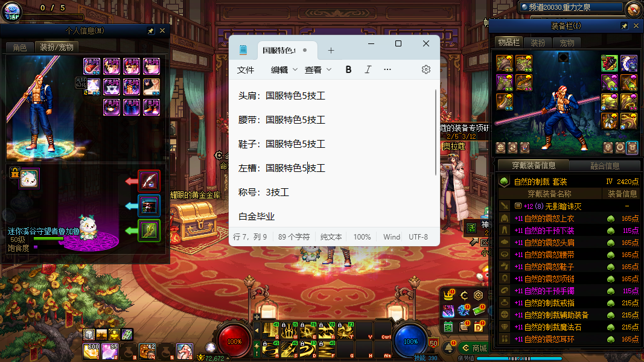
Task: Expand the 查看 menu dropdown
Action: pos(318,69)
